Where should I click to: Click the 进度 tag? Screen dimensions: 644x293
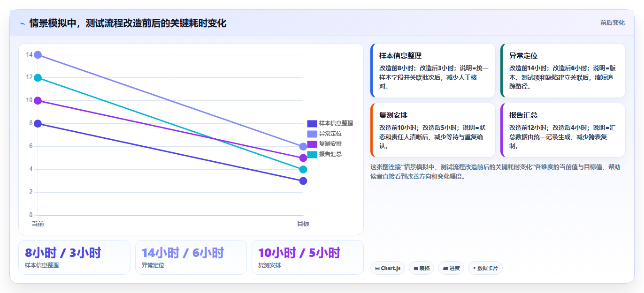click(x=451, y=268)
